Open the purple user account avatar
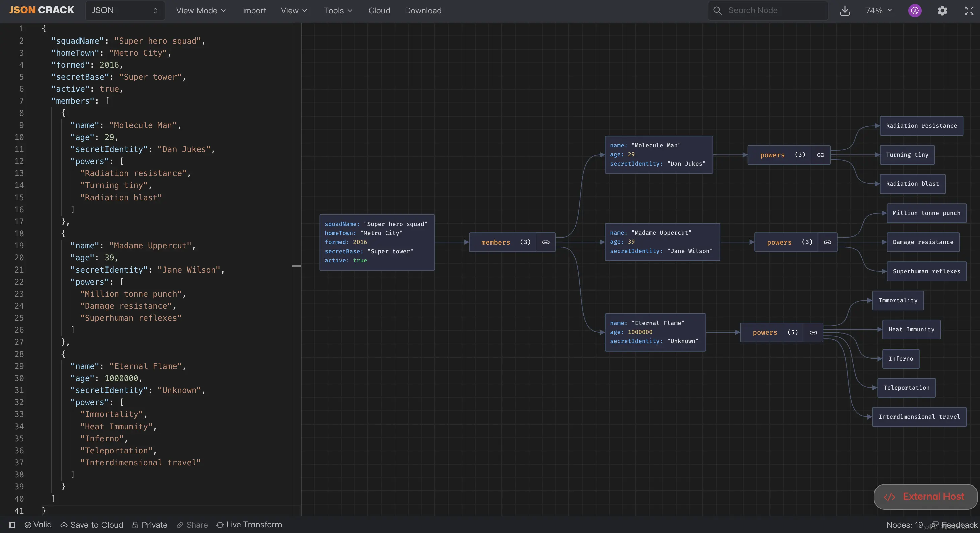 coord(915,11)
